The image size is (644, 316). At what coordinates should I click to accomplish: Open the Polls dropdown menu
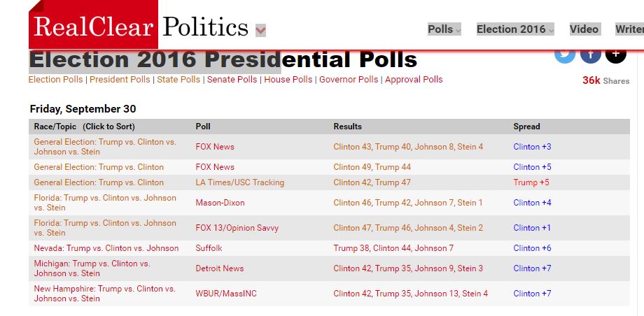pyautogui.click(x=444, y=29)
